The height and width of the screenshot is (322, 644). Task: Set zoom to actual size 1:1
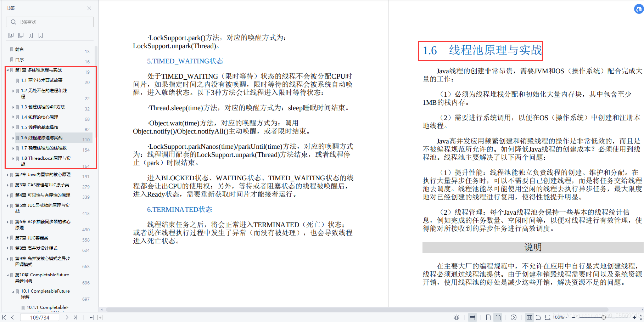[529, 317]
